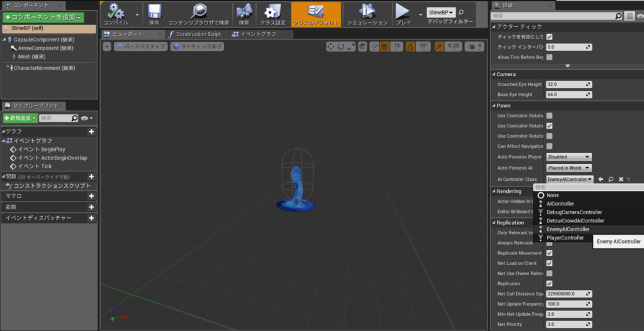The image size is (644, 331).
Task: Open viewport options dropdown arrow
Action: point(107,46)
